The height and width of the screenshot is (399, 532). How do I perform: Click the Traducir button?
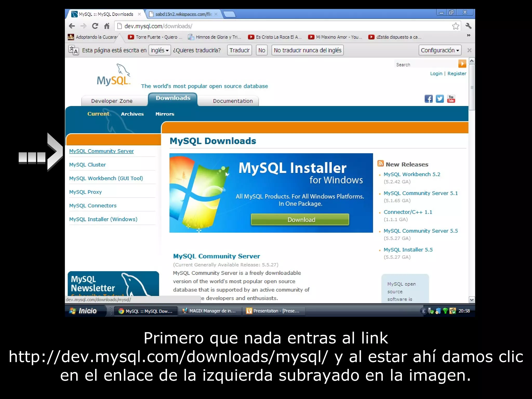click(x=239, y=50)
